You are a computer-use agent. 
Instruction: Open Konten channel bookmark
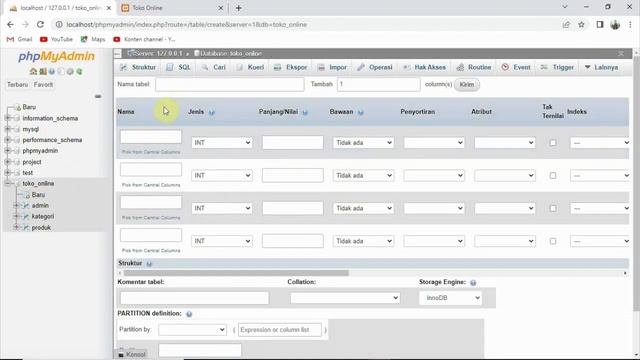point(144,39)
